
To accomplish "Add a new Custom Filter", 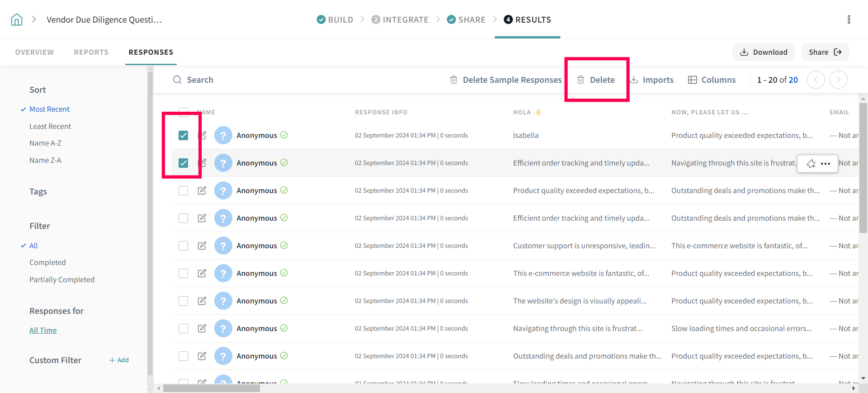I will coord(119,360).
